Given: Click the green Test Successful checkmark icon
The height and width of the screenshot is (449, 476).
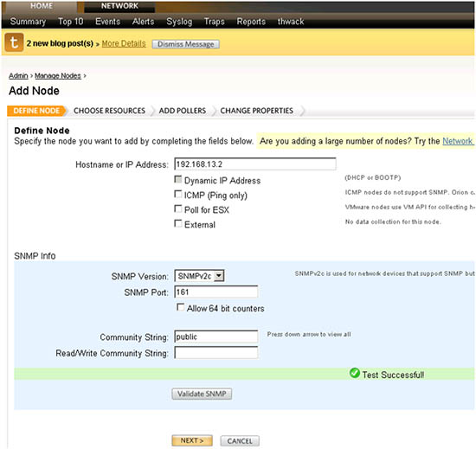Looking at the screenshot, I should pos(354,373).
